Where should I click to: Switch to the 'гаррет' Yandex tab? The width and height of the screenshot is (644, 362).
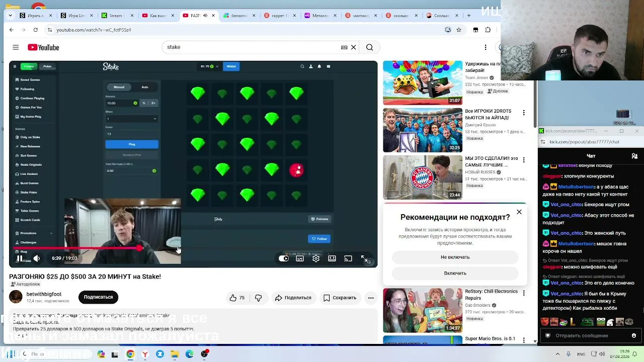(280, 16)
